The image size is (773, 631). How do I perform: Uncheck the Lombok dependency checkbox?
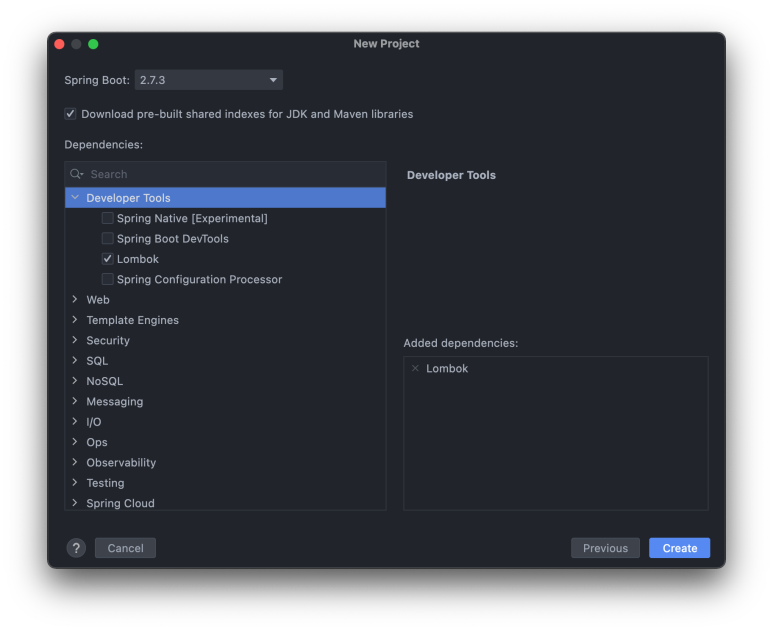tap(107, 259)
